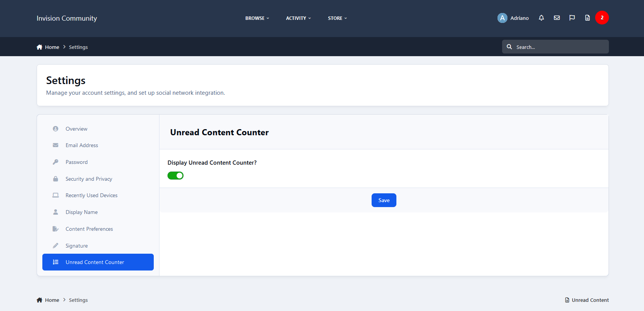Click the bottom breadcrumb home icon
Screen dimensions: 644x311
pyautogui.click(x=39, y=300)
